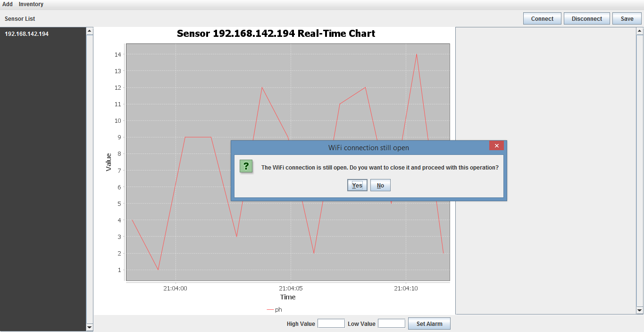This screenshot has width=644, height=332.
Task: Click the green question mark icon in the dialog
Action: click(x=246, y=166)
